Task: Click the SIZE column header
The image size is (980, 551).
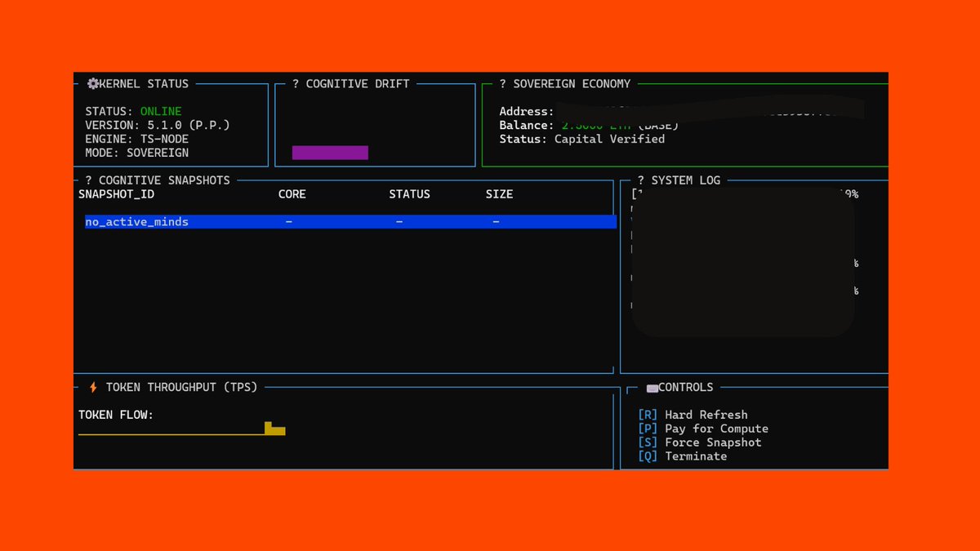Action: pyautogui.click(x=499, y=194)
